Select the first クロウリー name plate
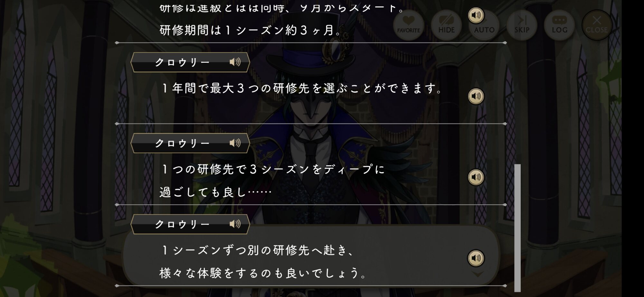The image size is (644, 297). (190, 62)
